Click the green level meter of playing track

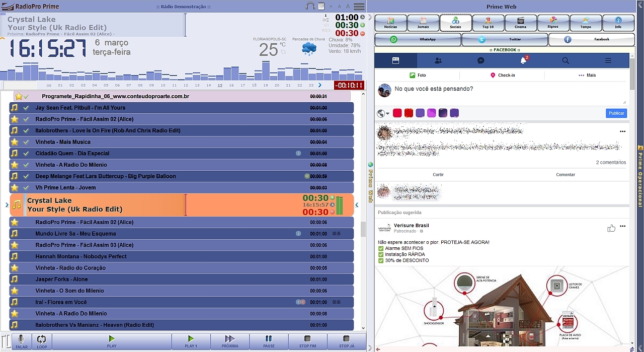(x=339, y=205)
